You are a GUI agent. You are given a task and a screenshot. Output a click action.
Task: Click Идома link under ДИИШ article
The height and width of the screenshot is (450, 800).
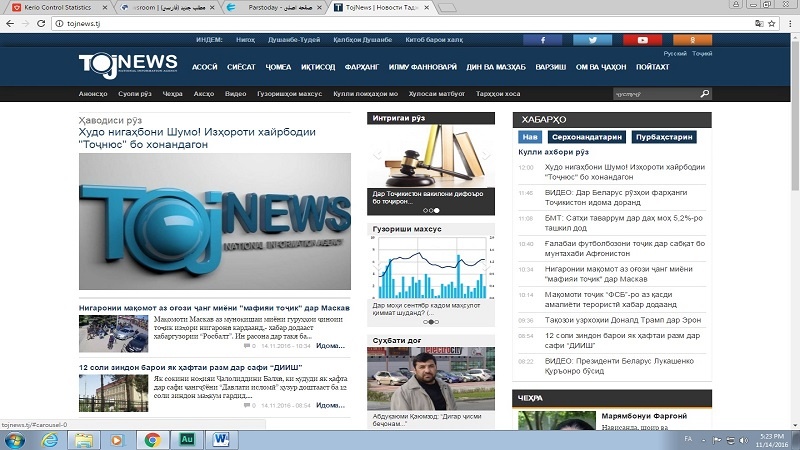tap(330, 405)
